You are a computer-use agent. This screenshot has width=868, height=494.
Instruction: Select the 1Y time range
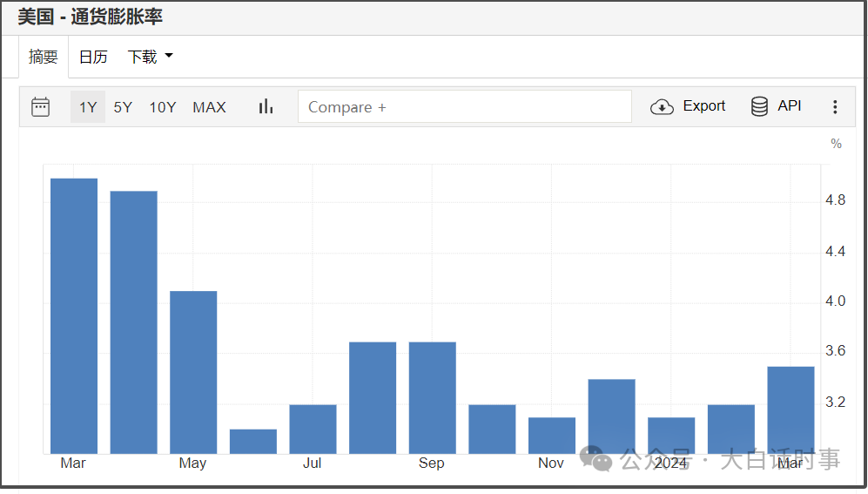point(88,107)
